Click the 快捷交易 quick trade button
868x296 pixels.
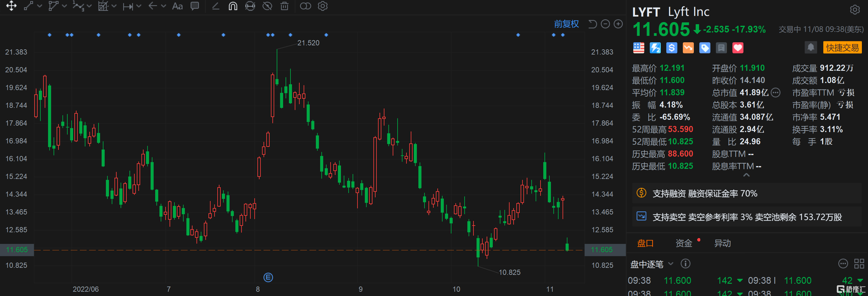pyautogui.click(x=842, y=47)
